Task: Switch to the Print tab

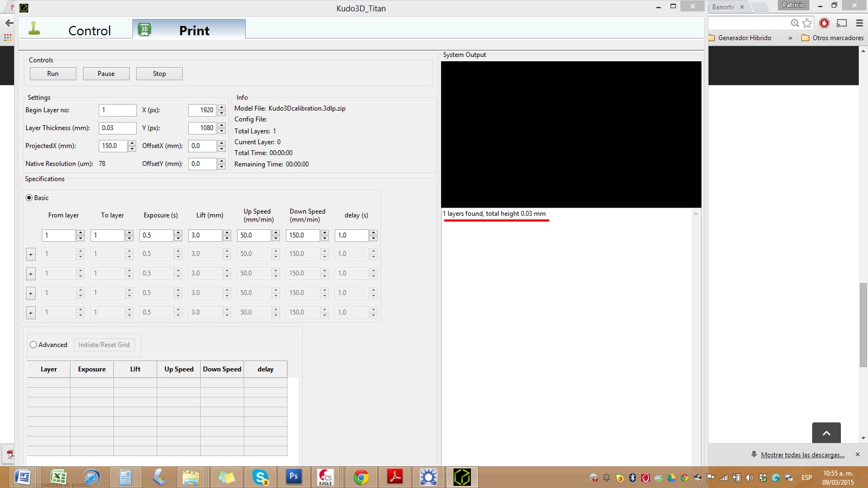Action: tap(189, 30)
